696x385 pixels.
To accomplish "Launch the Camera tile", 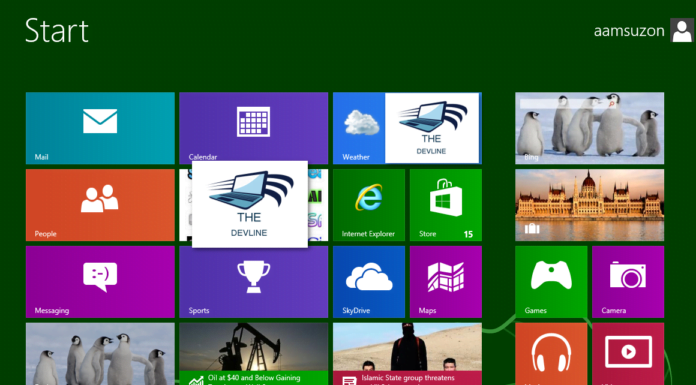I will (x=628, y=282).
